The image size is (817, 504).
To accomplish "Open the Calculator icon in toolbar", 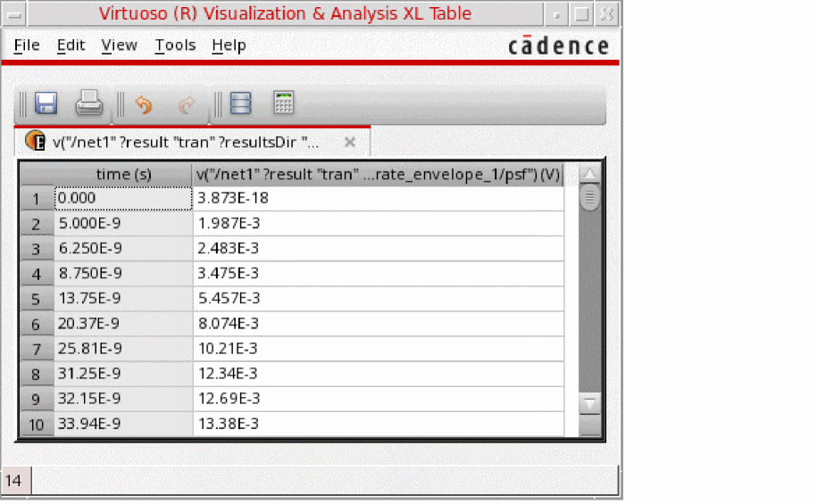I will pos(283,103).
